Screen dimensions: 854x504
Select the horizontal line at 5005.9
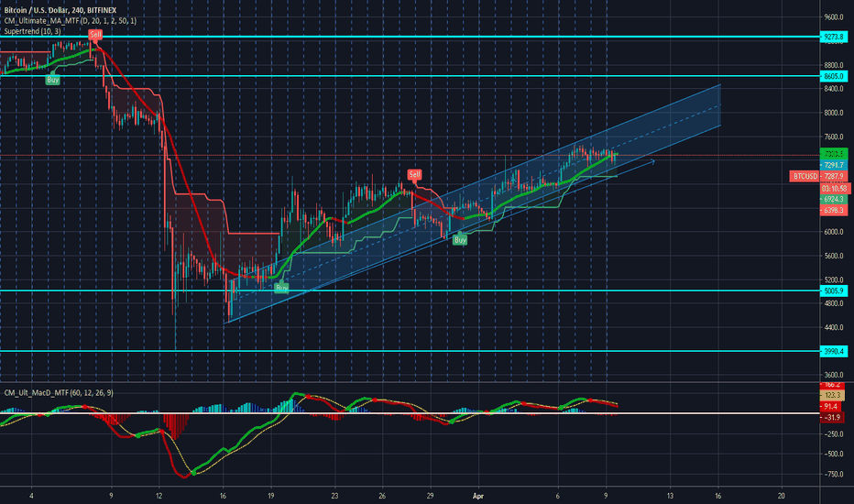pos(410,290)
